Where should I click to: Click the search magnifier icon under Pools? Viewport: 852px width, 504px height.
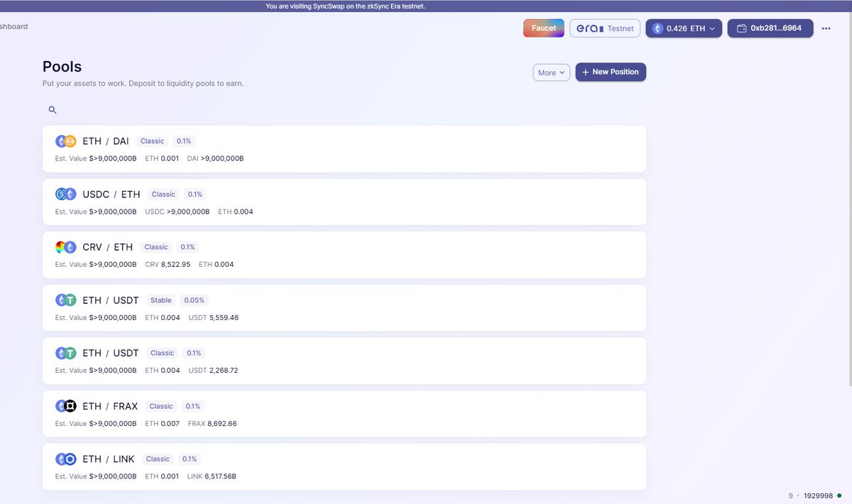pos(53,110)
